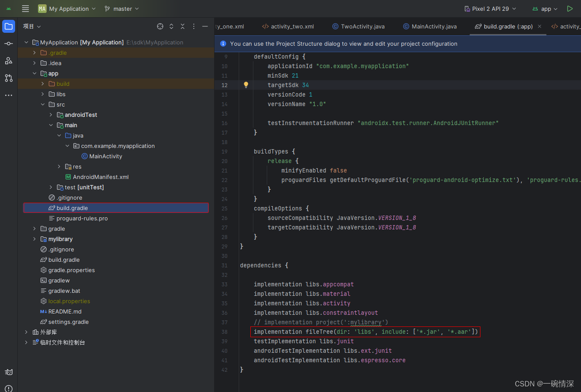Open the Project tool window folder icon
The image size is (581, 392).
coord(9,26)
